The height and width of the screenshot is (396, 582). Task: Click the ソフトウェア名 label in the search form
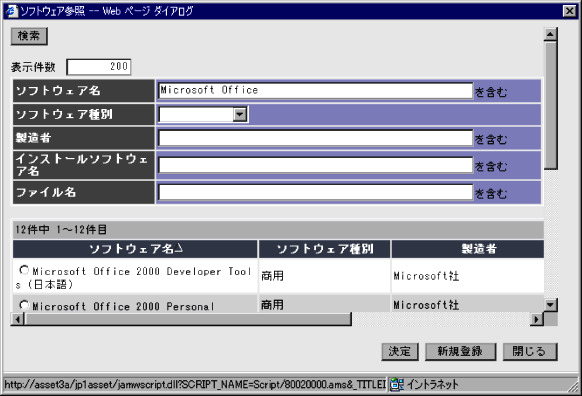tap(58, 91)
